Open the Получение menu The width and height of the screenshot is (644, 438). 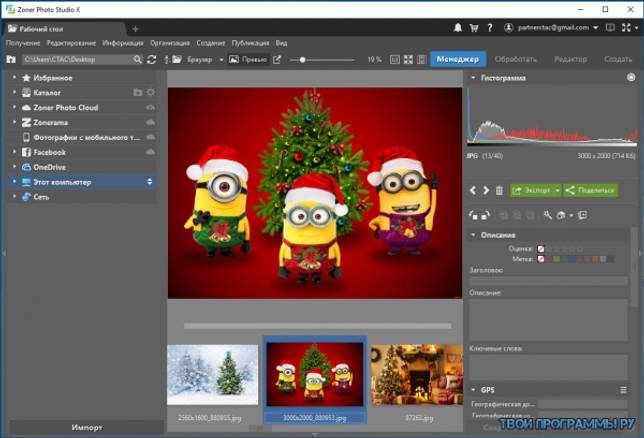[x=23, y=43]
